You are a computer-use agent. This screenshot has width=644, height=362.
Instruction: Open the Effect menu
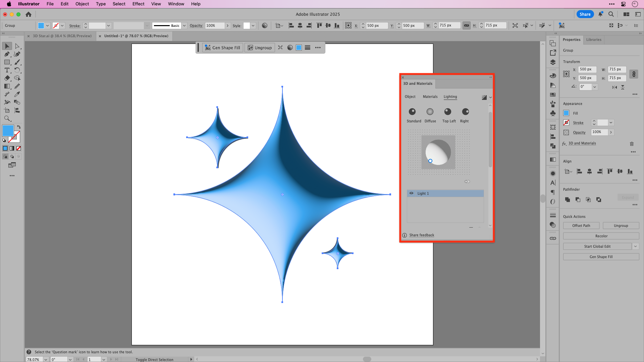click(x=138, y=4)
